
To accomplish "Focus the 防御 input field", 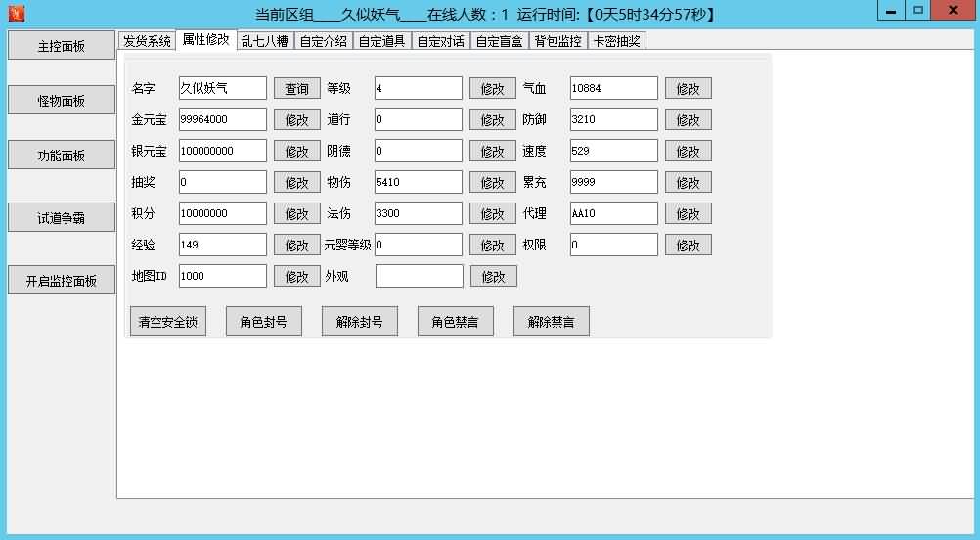I will pos(614,119).
